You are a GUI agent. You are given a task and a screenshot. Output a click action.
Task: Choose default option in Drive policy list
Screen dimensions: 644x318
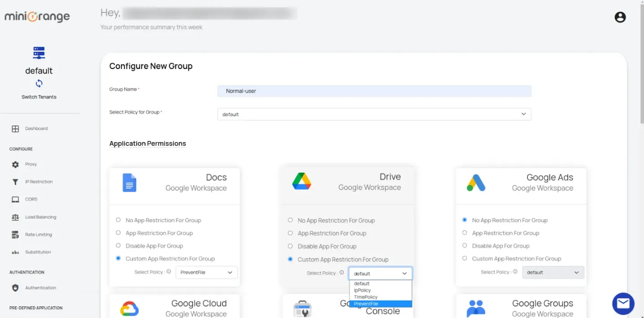click(x=380, y=283)
